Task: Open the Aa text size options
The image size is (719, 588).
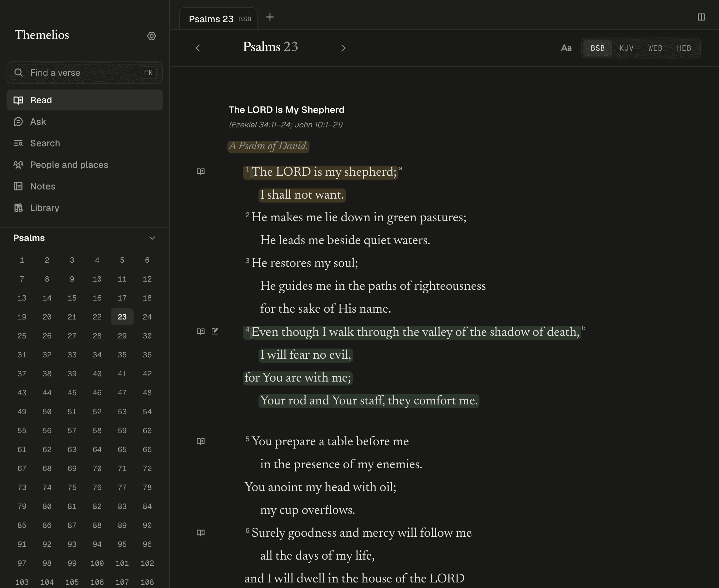Action: (x=566, y=48)
